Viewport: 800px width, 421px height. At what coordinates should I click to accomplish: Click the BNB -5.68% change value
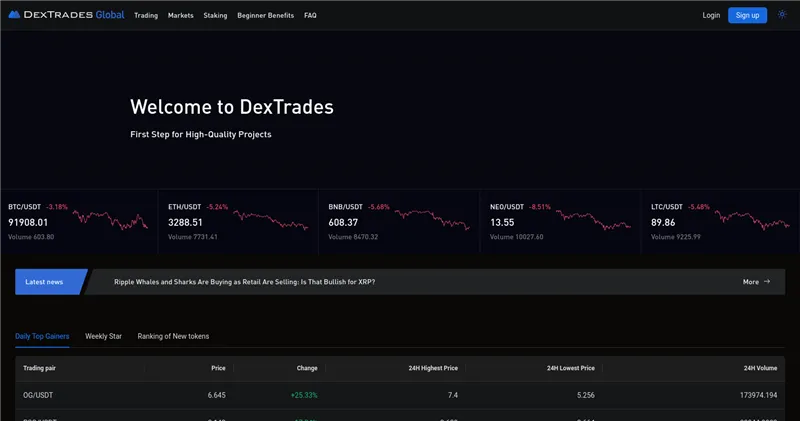click(x=379, y=207)
